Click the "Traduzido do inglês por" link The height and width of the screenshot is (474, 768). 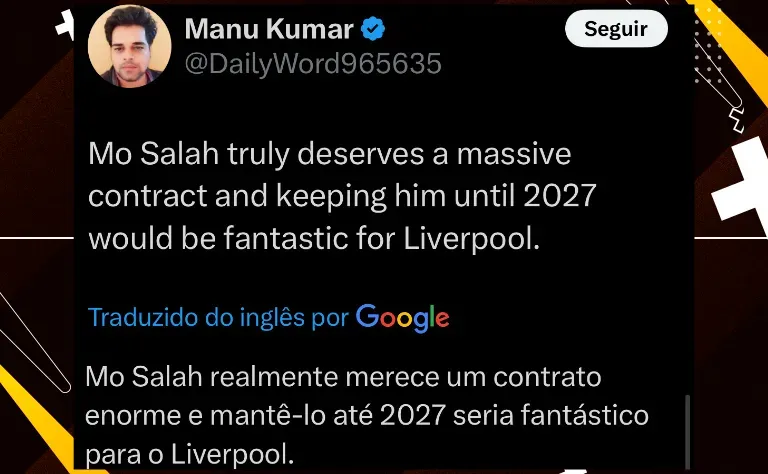click(x=218, y=318)
